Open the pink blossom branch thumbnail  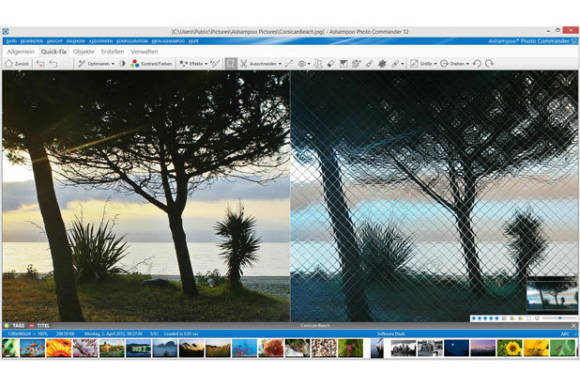85,348
